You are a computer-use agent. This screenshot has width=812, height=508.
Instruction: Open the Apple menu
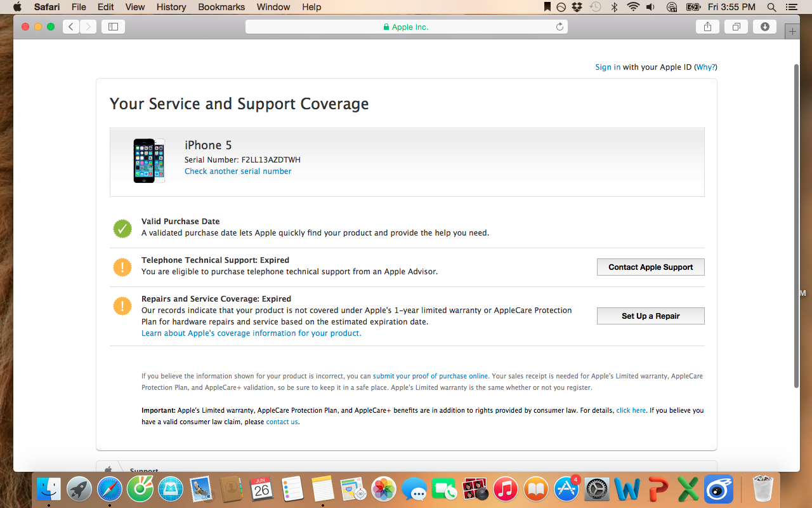(17, 7)
